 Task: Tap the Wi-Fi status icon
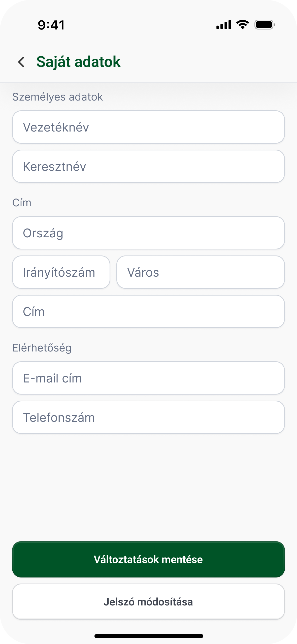(x=242, y=25)
